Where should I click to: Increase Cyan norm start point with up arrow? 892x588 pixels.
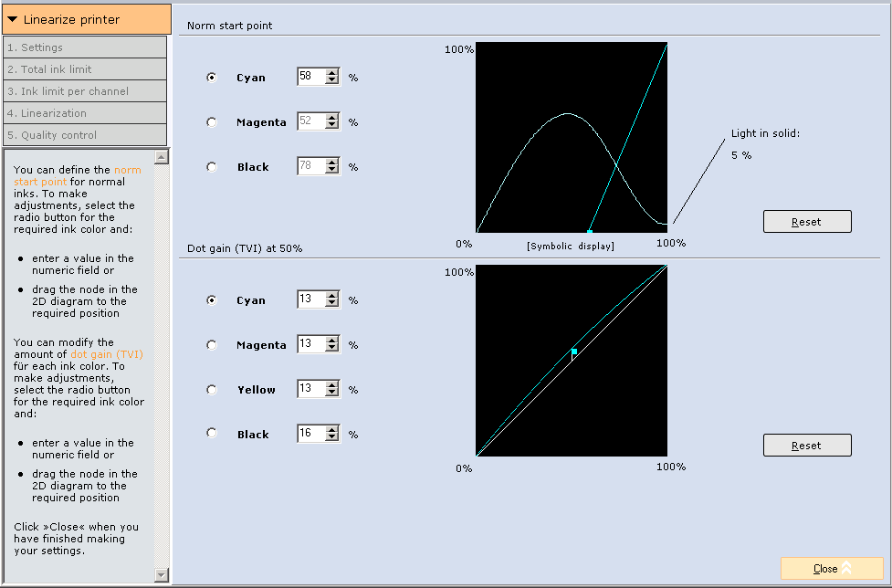point(332,72)
